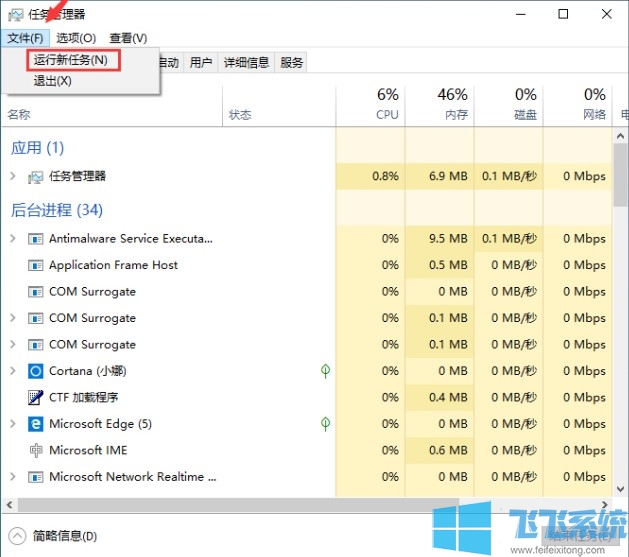Click the vertical scrollbar up arrow
Image resolution: width=629 pixels, height=557 pixels.
[x=621, y=136]
